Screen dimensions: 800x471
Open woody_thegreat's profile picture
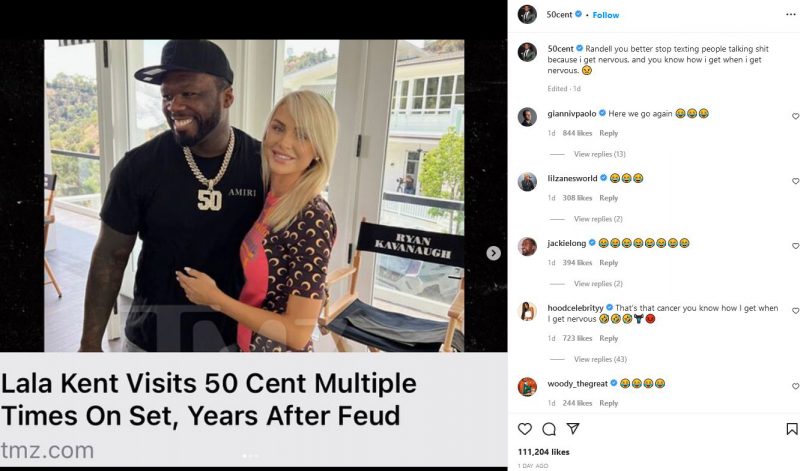[527, 387]
